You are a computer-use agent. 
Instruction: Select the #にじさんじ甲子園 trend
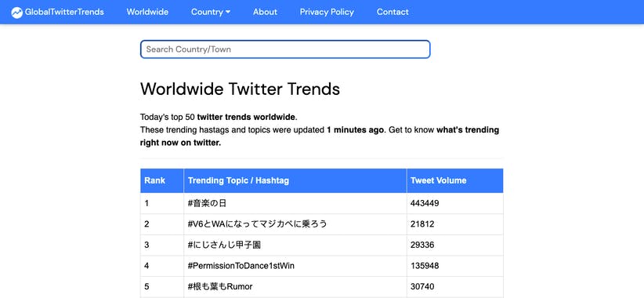[224, 245]
